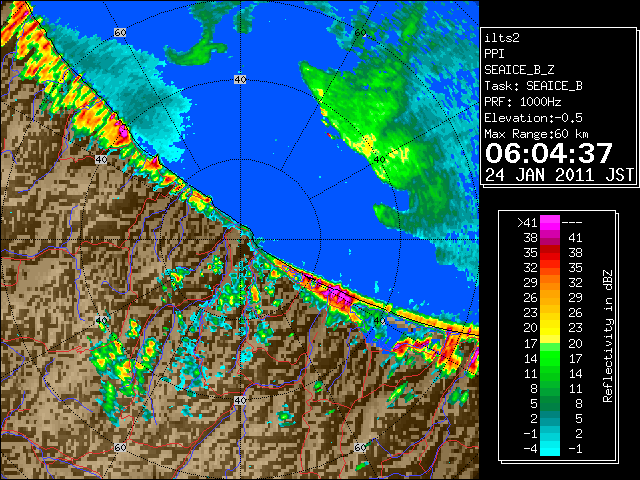Viewport: 640px width, 480px height.
Task: Select the '24 JAN 2011 JST' date
Action: (559, 175)
